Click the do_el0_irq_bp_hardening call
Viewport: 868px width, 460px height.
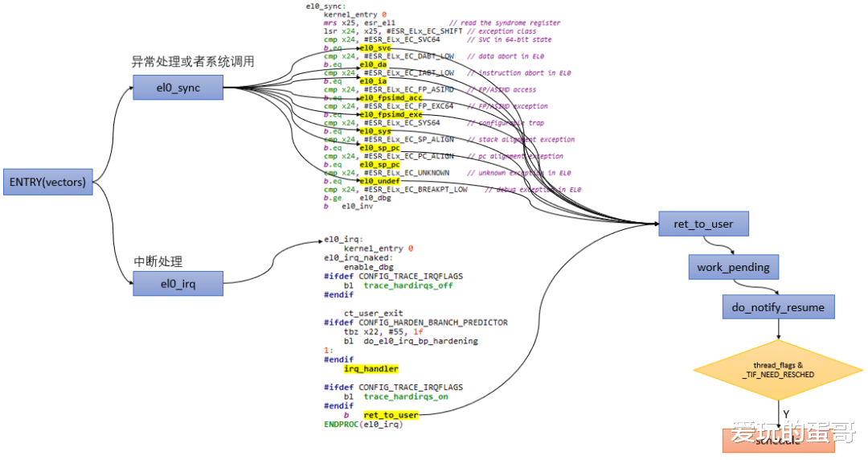(x=420, y=341)
